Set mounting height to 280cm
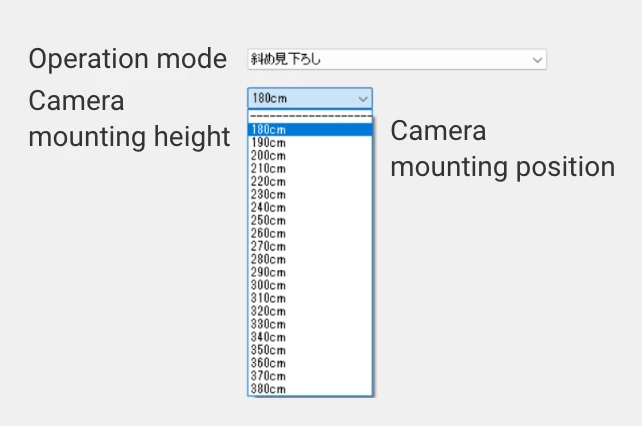 point(310,260)
